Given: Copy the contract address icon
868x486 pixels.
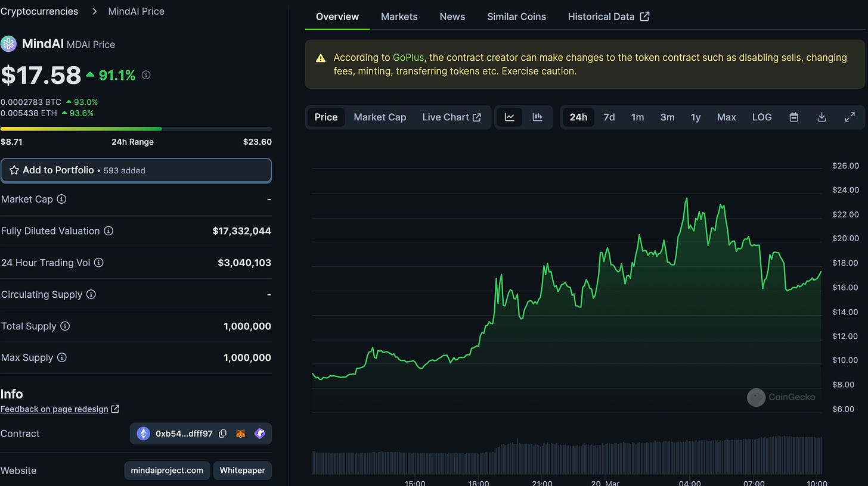Looking at the screenshot, I should [x=222, y=434].
